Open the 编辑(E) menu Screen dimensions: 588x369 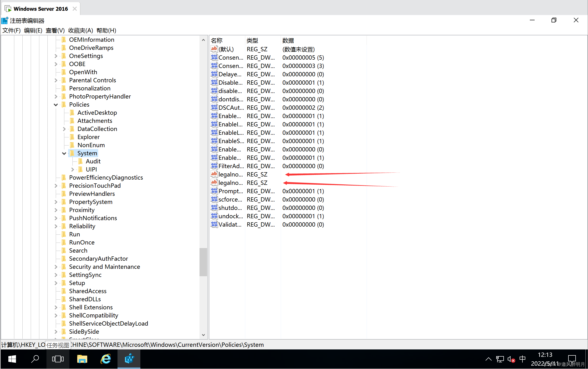tap(33, 31)
